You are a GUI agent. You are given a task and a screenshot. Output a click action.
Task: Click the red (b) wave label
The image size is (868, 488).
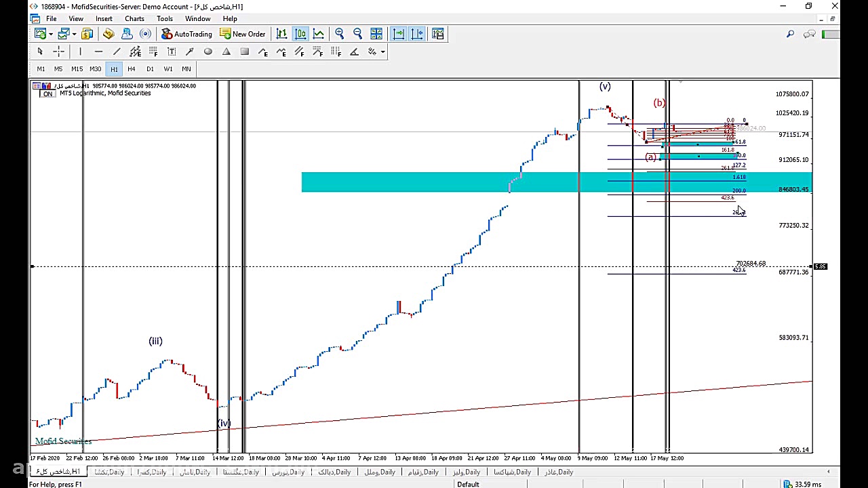pyautogui.click(x=659, y=103)
